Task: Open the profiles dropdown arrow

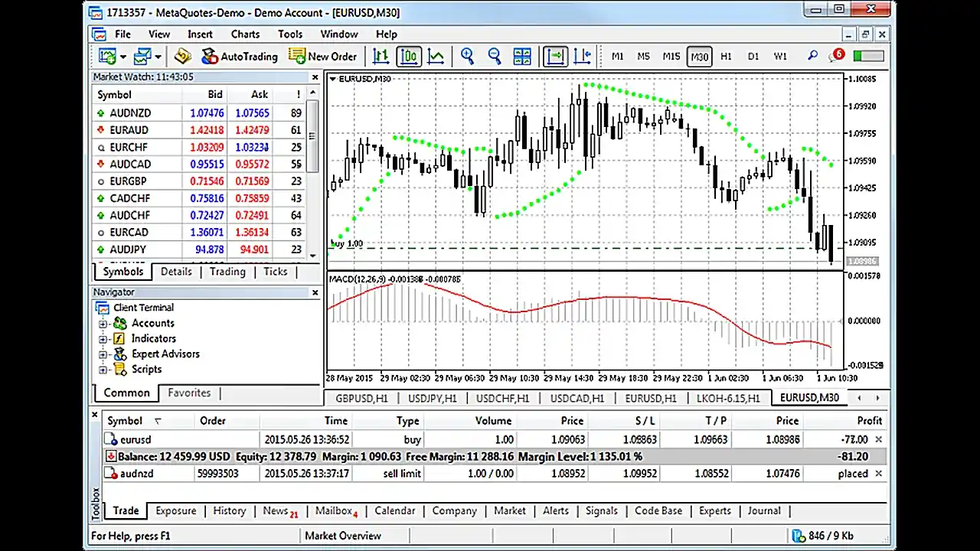Action: tap(158, 57)
